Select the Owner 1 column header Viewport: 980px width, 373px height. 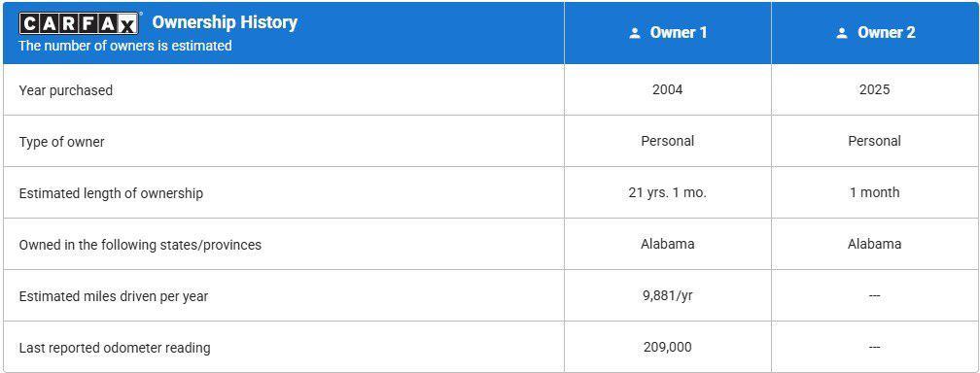click(x=668, y=32)
